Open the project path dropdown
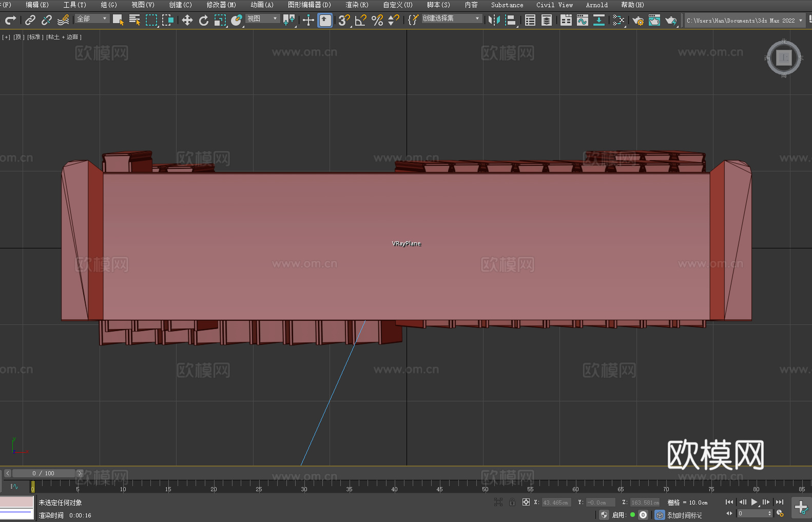The image size is (812, 522). click(744, 21)
